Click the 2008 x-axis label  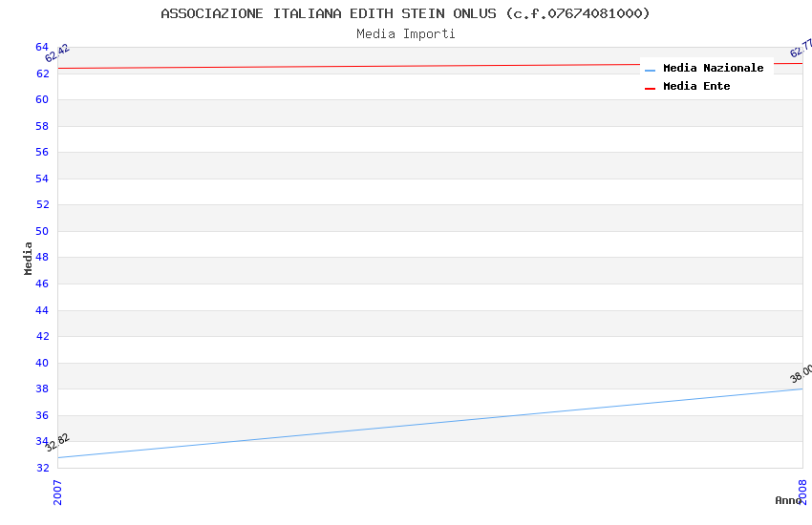coord(802,493)
